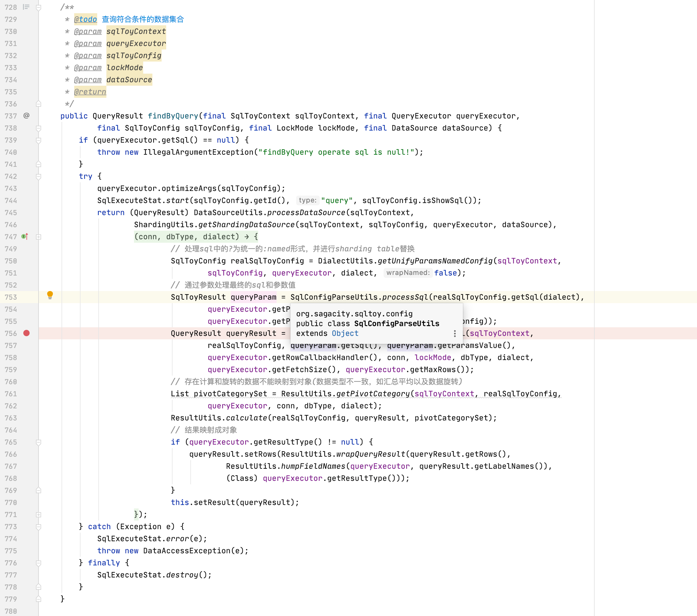The width and height of the screenshot is (697, 616).
Task: Toggle rendered doc view icon on line 728
Action: pos(26,7)
